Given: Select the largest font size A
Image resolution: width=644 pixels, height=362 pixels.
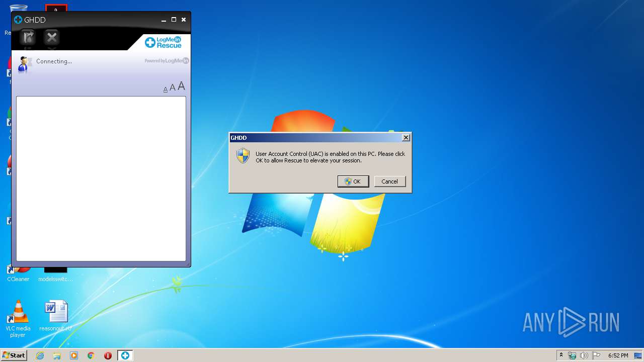Looking at the screenshot, I should pos(181,86).
